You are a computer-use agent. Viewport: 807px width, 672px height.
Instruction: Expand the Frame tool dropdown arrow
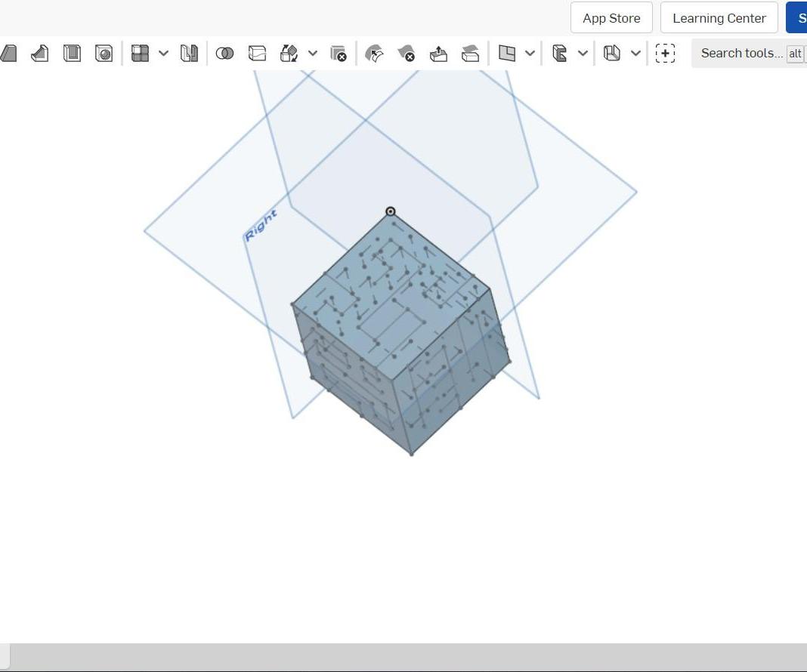(583, 53)
